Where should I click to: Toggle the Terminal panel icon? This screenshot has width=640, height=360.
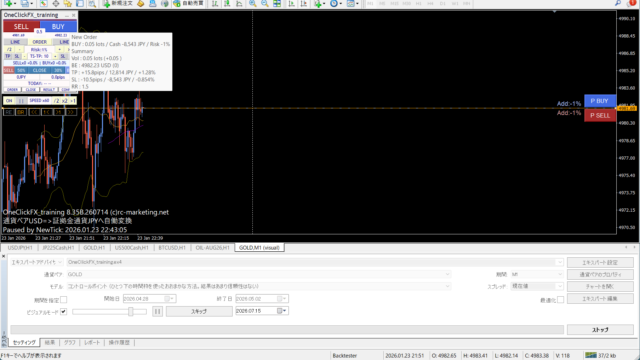80,4
